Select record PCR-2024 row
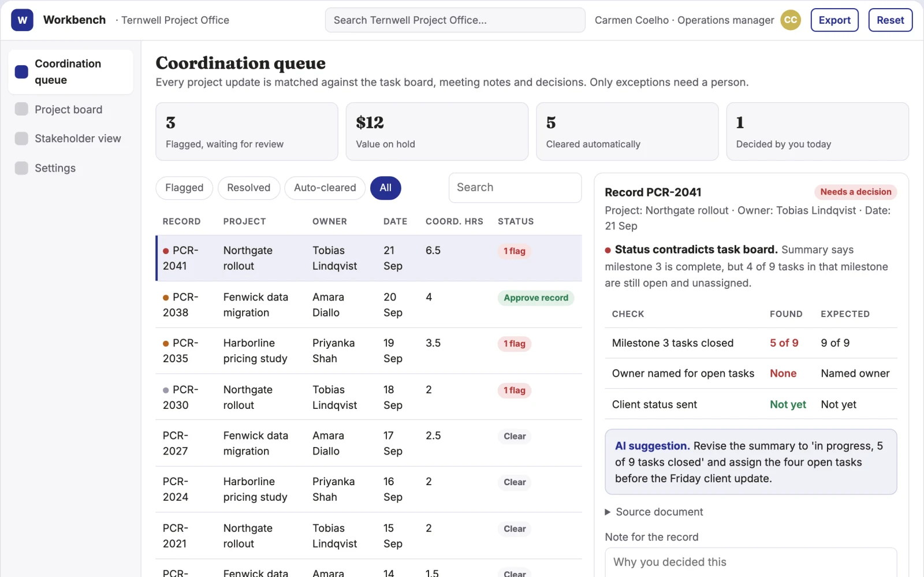The image size is (924, 577). click(x=369, y=490)
